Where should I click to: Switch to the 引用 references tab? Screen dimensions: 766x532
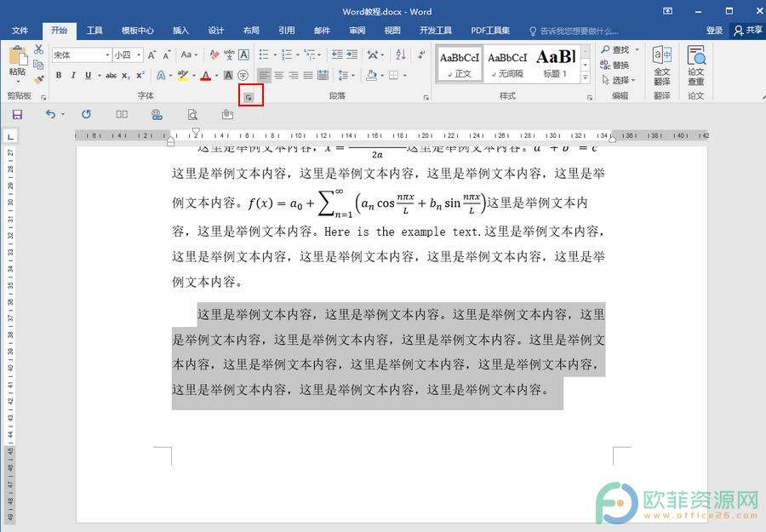[x=287, y=31]
